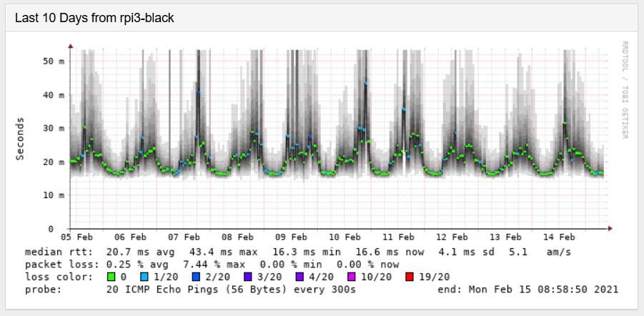Click the '40 m' y-axis label

pyautogui.click(x=54, y=94)
